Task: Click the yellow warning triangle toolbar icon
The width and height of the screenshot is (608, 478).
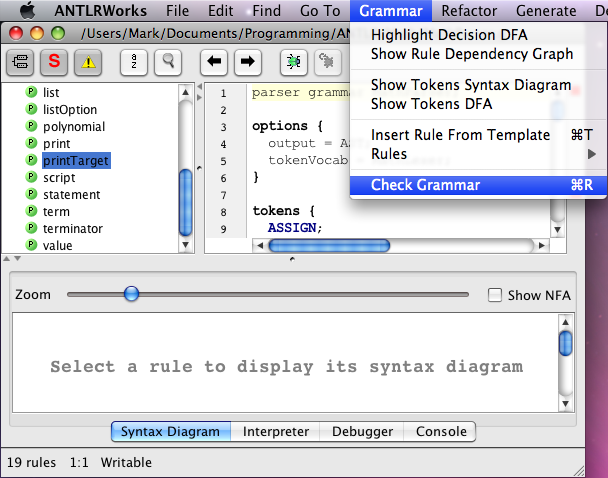Action: point(88,62)
